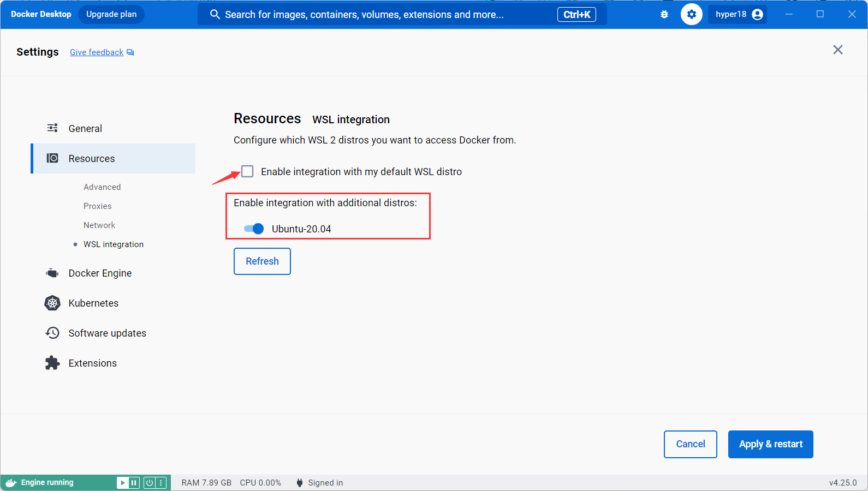Select Software updates in sidebar
Viewport: 868px width, 491px height.
(x=107, y=333)
